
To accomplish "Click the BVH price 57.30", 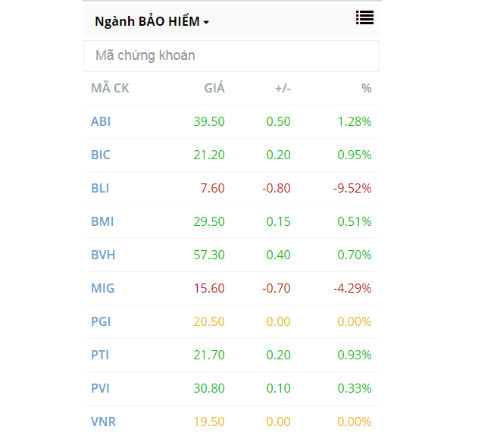I will 208,255.
